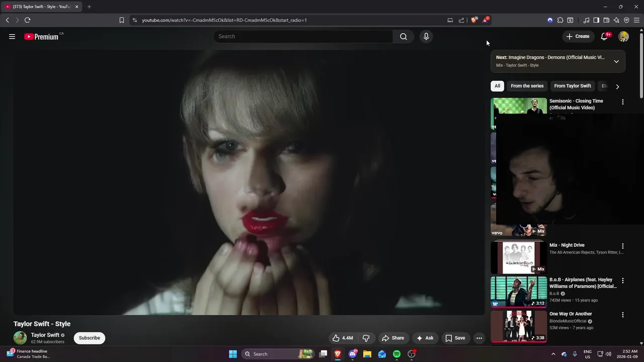
Task: Open the browser main menu
Action: (636, 20)
